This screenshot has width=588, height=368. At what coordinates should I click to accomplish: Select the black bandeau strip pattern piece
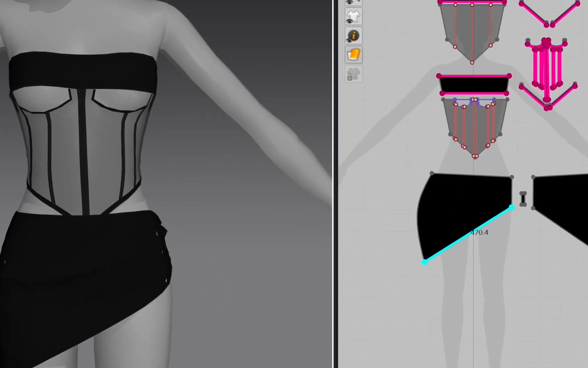point(474,85)
